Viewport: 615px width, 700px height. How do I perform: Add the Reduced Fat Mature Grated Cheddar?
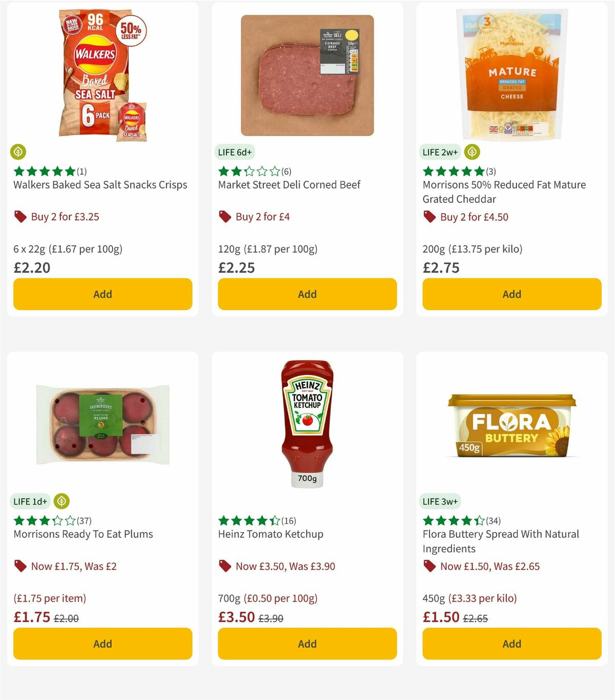[511, 294]
